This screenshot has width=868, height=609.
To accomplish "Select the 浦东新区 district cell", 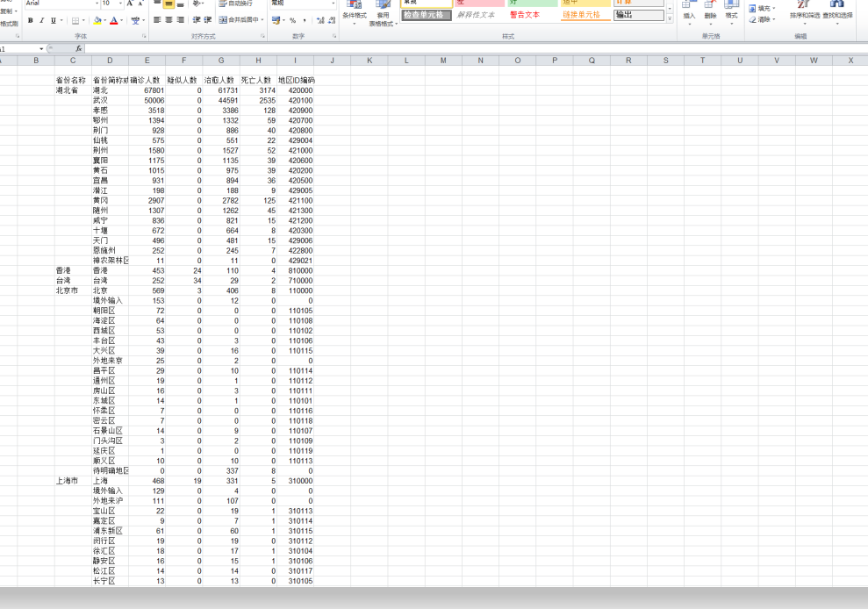I will click(x=111, y=531).
